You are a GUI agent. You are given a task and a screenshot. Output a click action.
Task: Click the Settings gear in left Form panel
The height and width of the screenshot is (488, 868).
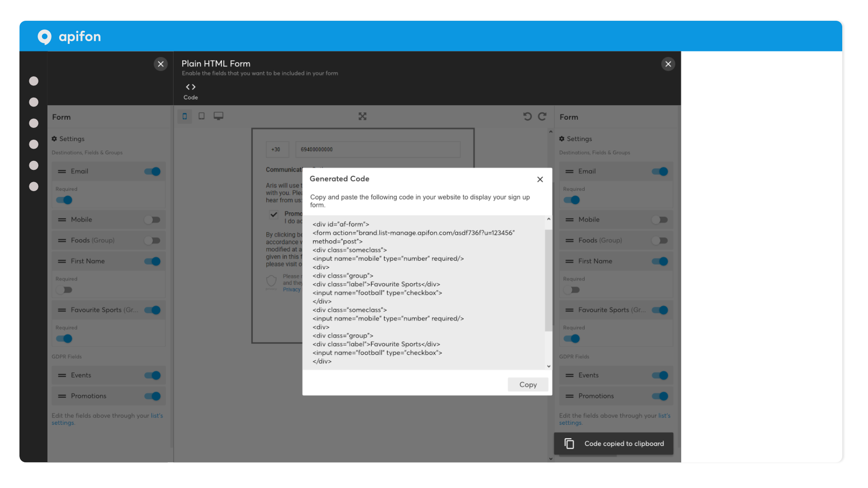point(54,139)
